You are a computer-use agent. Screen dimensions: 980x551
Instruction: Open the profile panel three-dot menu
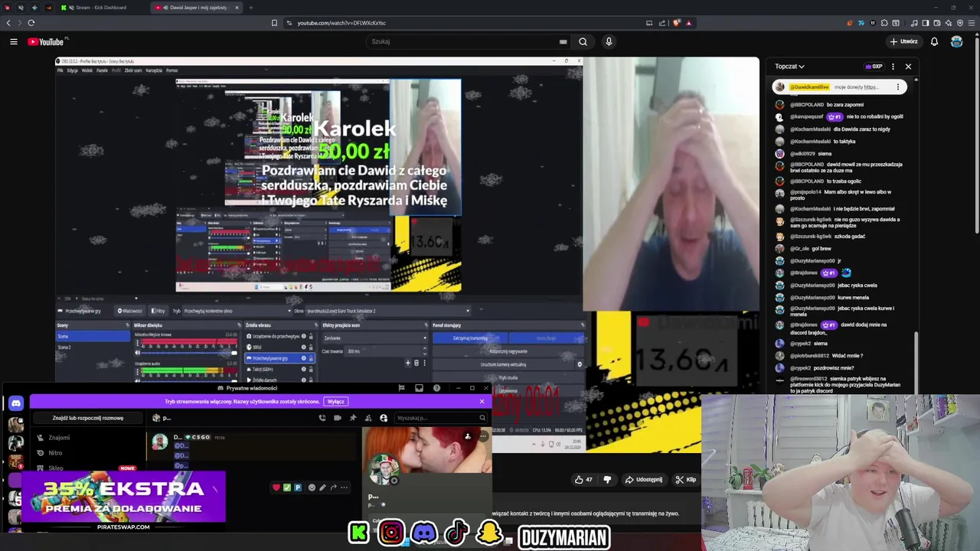click(483, 437)
